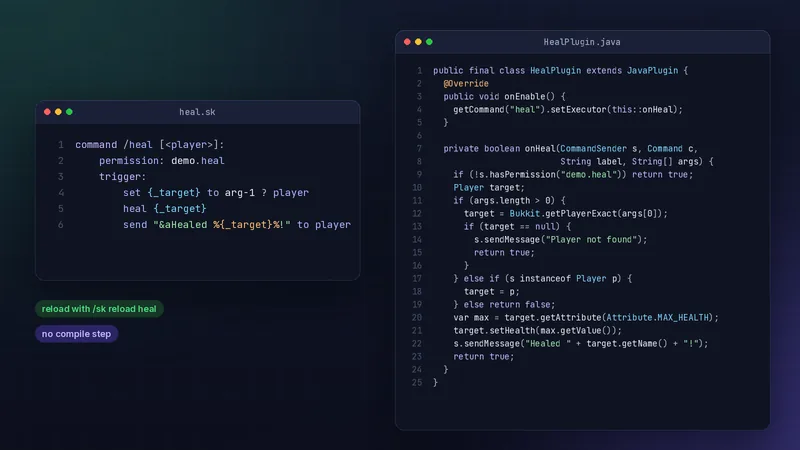800x450 pixels.
Task: Click the red close dot on heal.sk window
Action: (47, 112)
